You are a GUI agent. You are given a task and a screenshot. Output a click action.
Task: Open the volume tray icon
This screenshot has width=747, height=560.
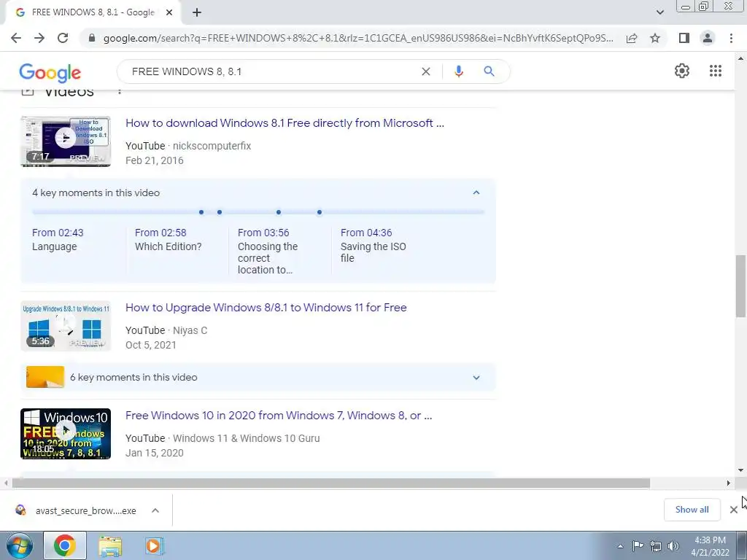[x=673, y=546]
